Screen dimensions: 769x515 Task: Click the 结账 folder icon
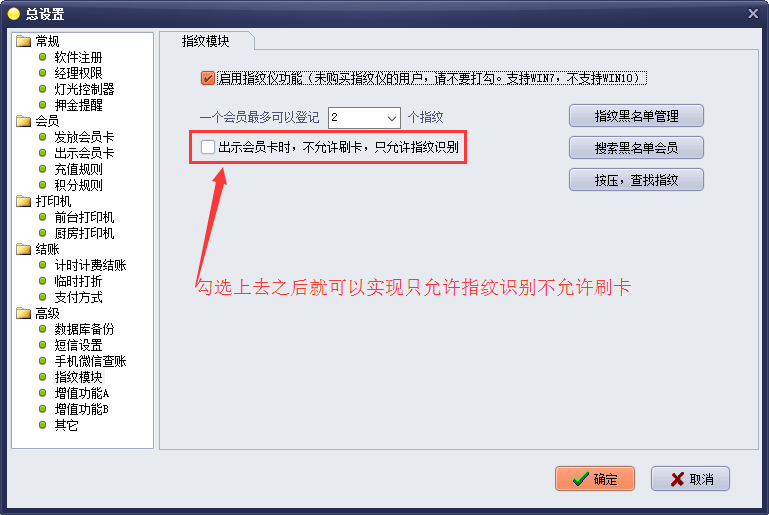pos(23,249)
